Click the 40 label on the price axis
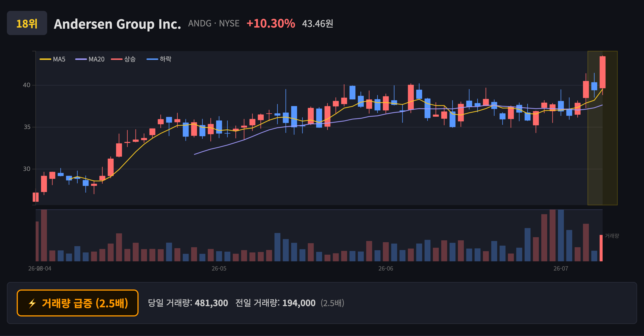 [26, 85]
